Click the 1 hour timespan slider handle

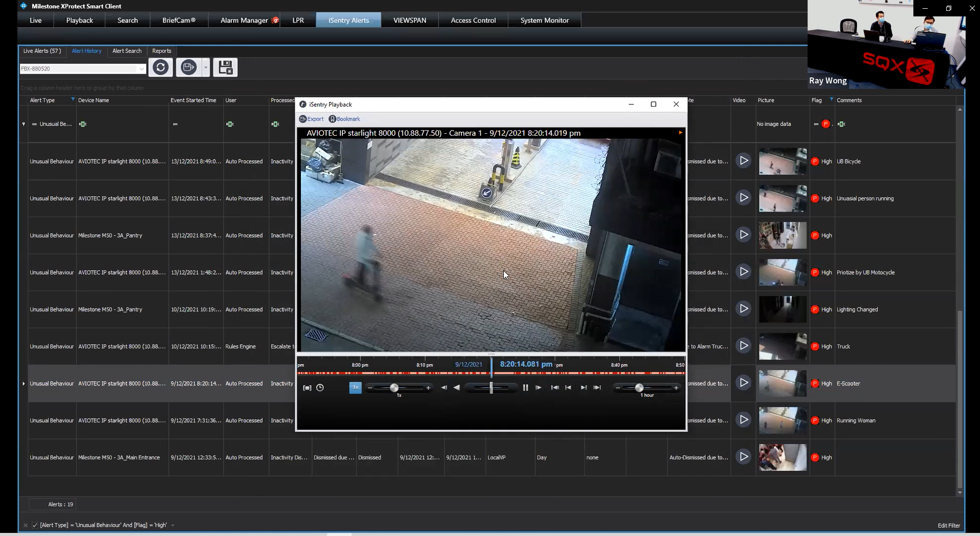(639, 388)
